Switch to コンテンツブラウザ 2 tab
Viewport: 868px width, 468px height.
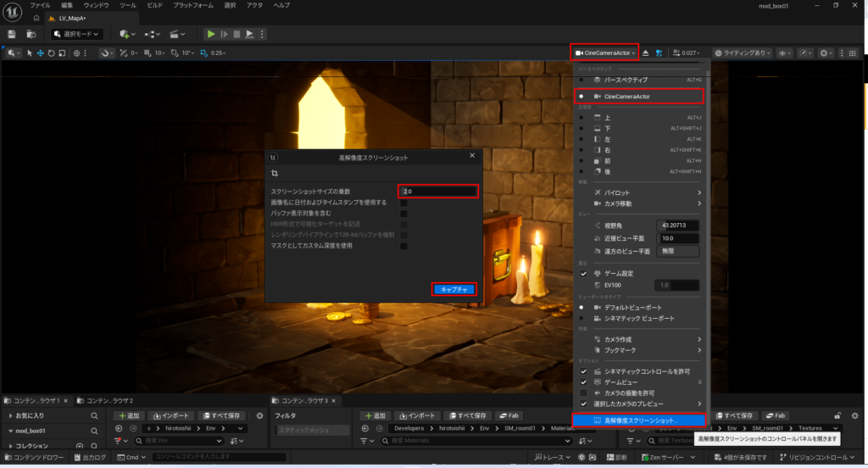point(109,400)
